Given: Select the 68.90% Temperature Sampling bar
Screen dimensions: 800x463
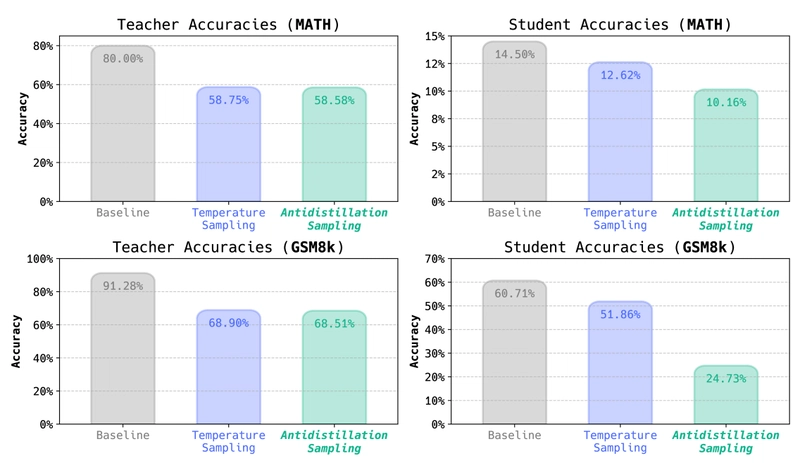Looking at the screenshot, I should point(229,367).
